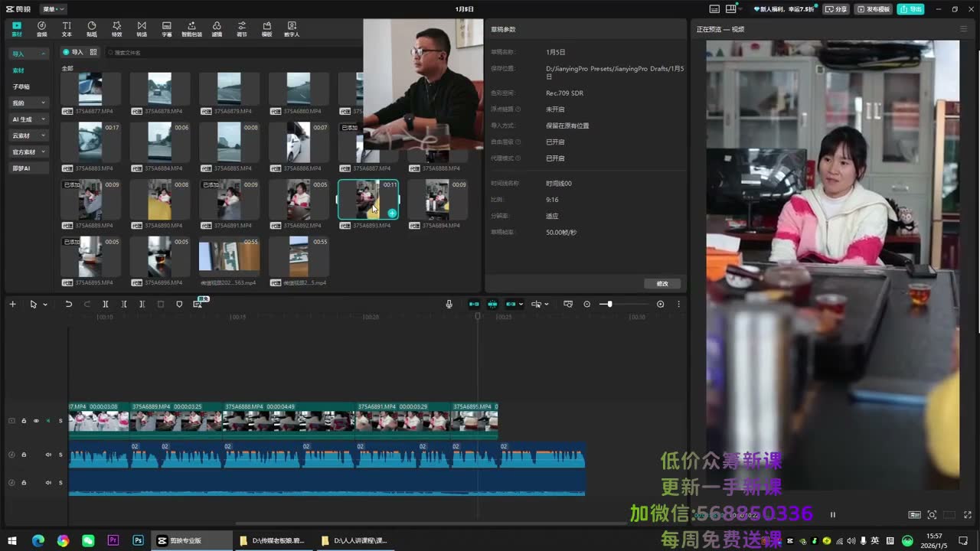Open the 特效 effects panel
Screen dimensions: 980x551
coord(116,29)
